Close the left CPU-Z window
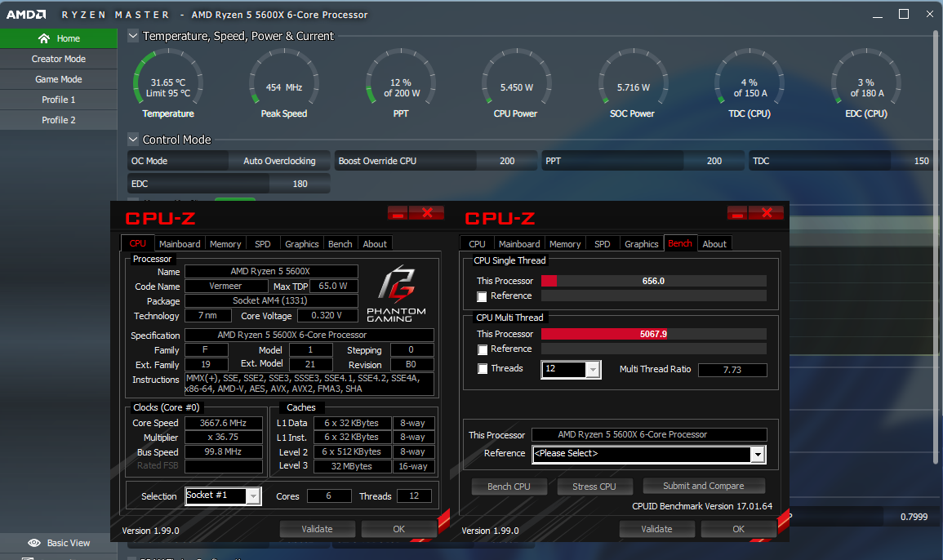 [427, 213]
